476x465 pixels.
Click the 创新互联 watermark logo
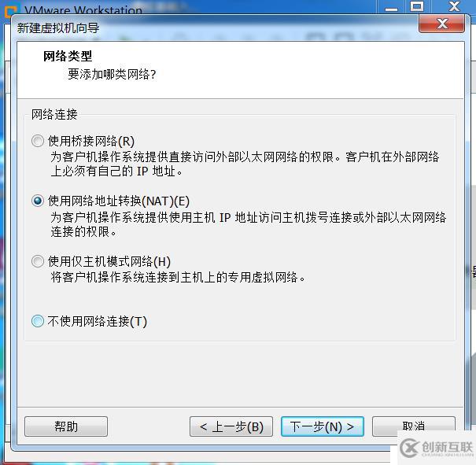pos(436,448)
